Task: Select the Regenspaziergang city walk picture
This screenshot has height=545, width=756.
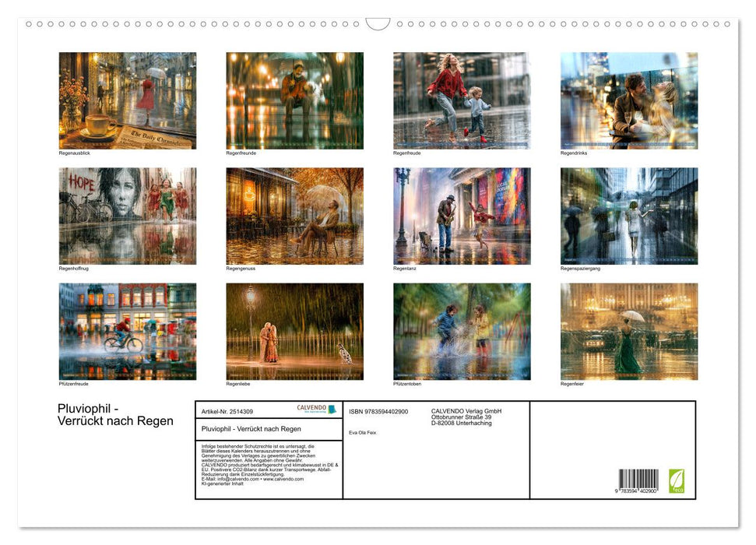Action: tap(629, 216)
